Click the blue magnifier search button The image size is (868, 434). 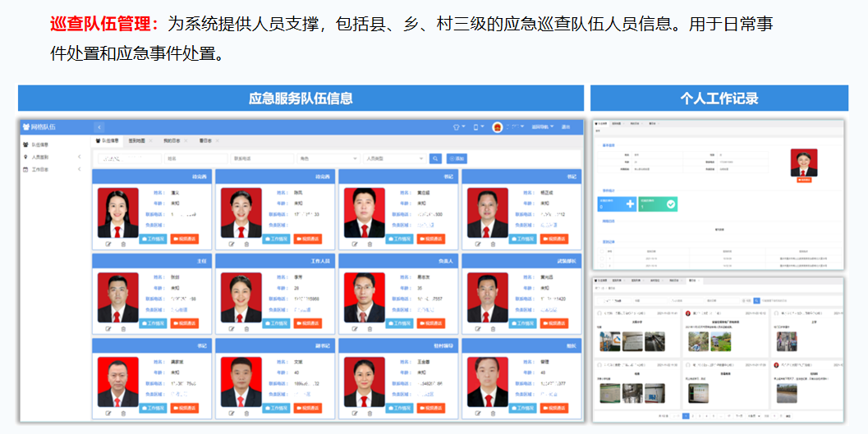coord(435,158)
